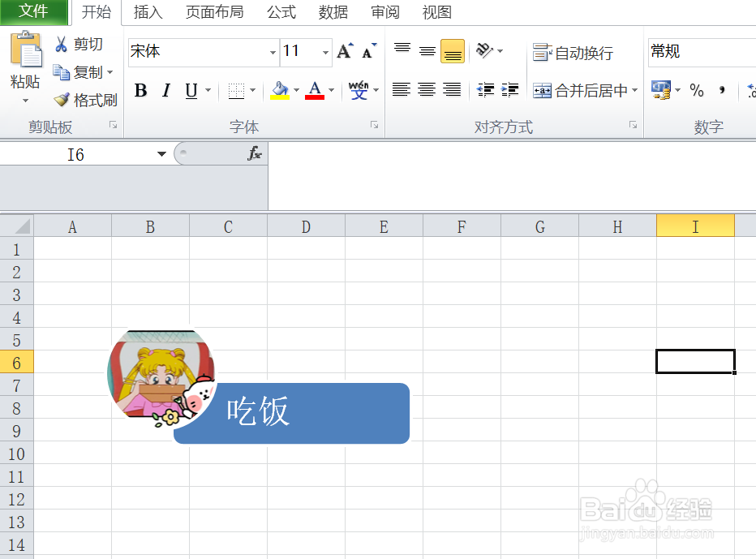Expand font color dropdown arrow
The image size is (756, 559).
[331, 90]
